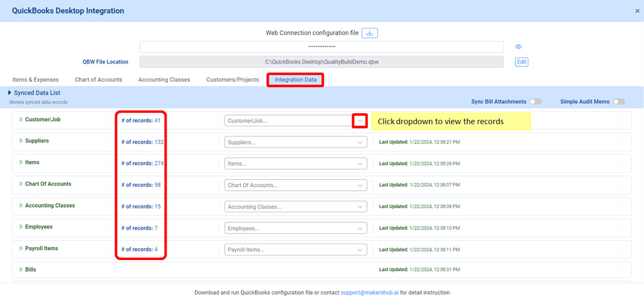Close the QuickBooks Desktop Integration dialog
The width and height of the screenshot is (644, 302).
(x=637, y=11)
